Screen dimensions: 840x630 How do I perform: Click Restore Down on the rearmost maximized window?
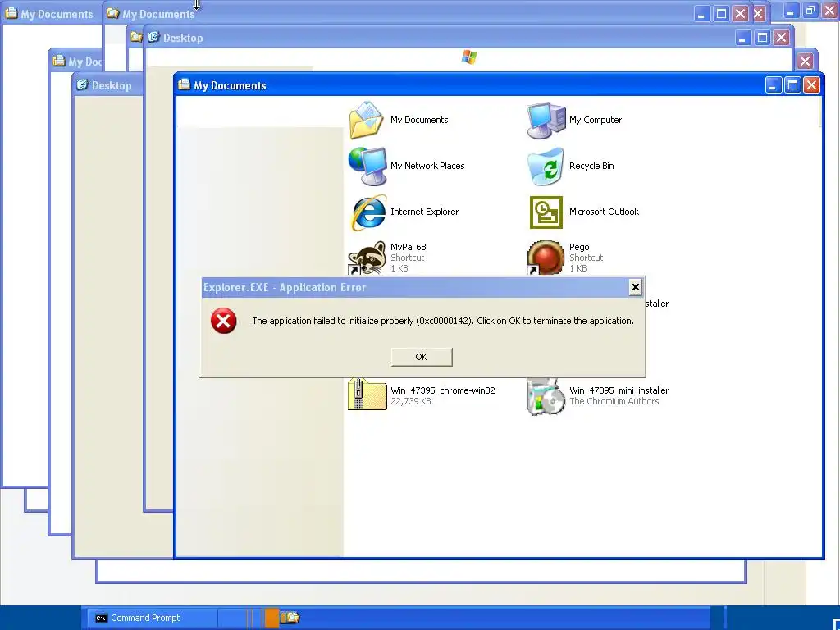tap(810, 10)
